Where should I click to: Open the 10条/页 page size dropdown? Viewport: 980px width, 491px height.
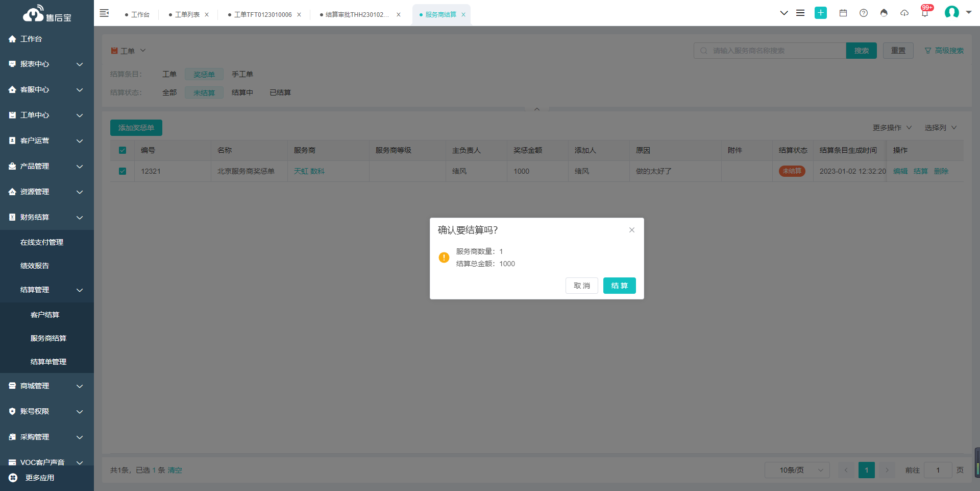(x=797, y=470)
